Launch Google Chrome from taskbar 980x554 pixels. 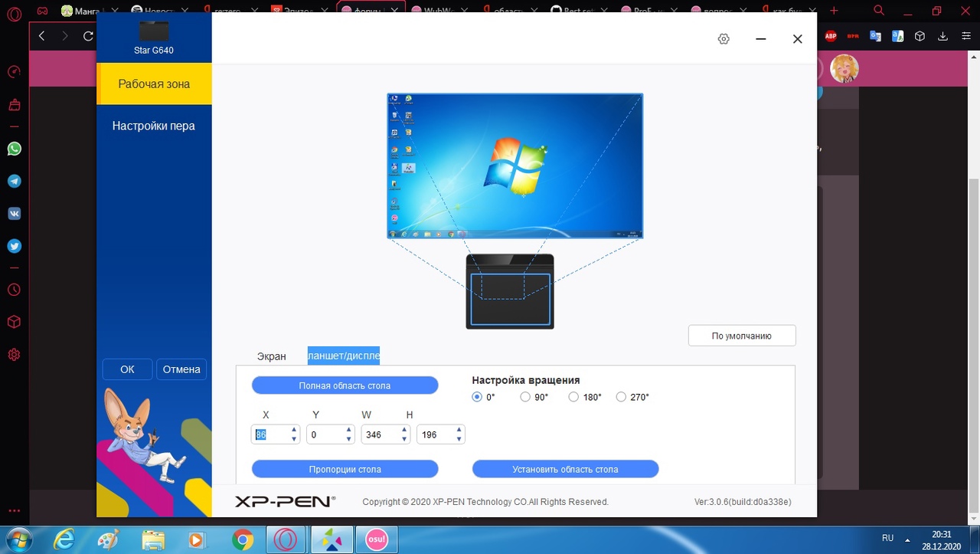(243, 539)
